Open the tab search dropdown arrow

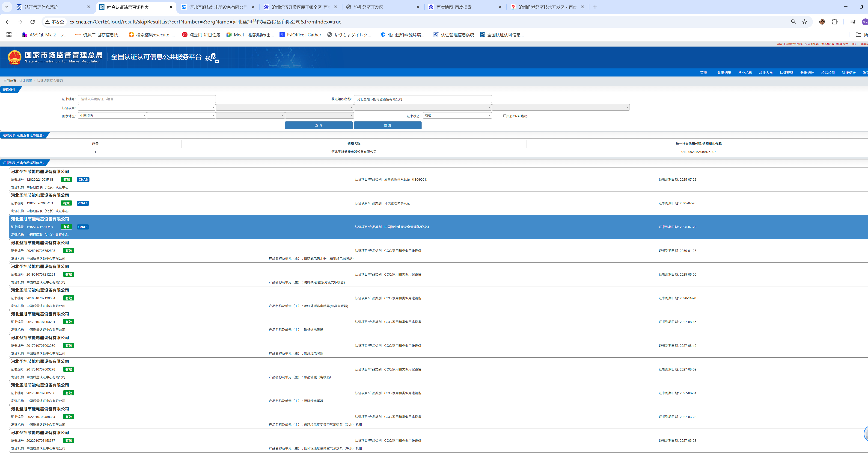pos(7,7)
